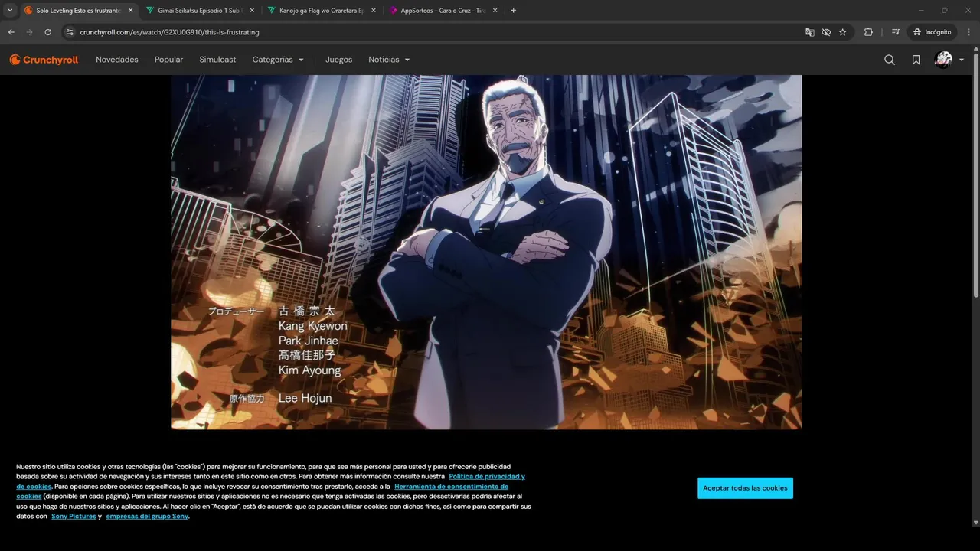Follow the empresas del grupo Sony link
The height and width of the screenshot is (551, 980).
[x=147, y=517]
